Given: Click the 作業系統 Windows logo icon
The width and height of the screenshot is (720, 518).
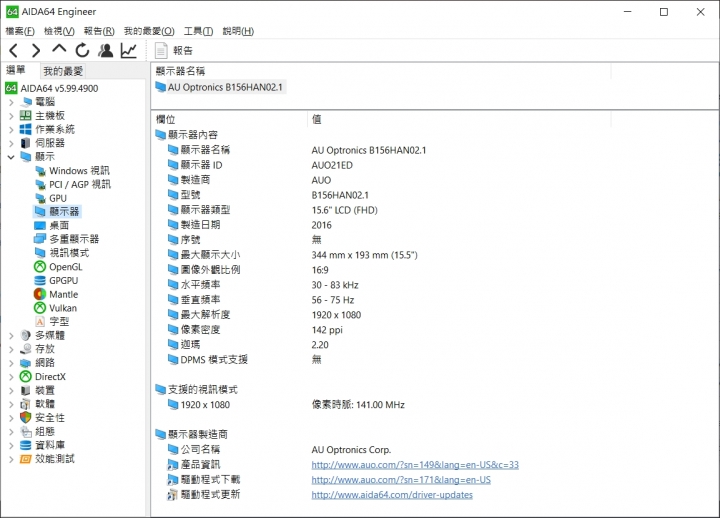Looking at the screenshot, I should pyautogui.click(x=26, y=130).
